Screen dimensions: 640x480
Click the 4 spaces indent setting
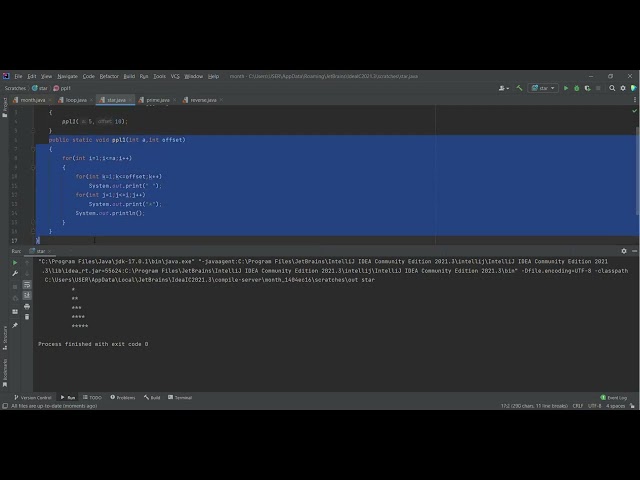[616, 406]
